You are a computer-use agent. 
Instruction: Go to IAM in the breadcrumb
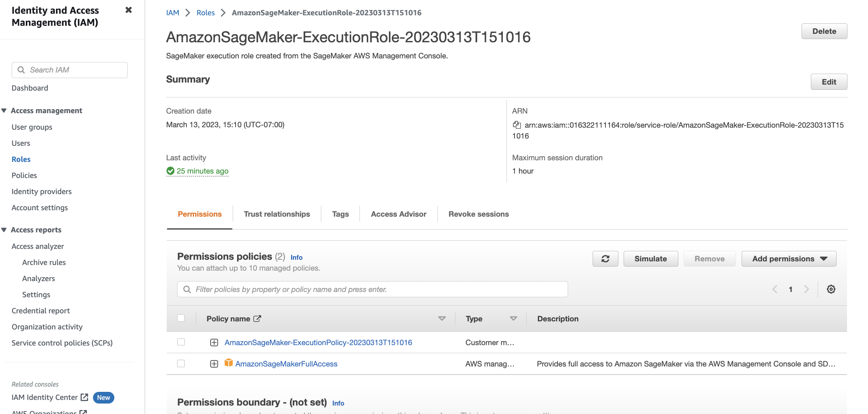pyautogui.click(x=173, y=12)
